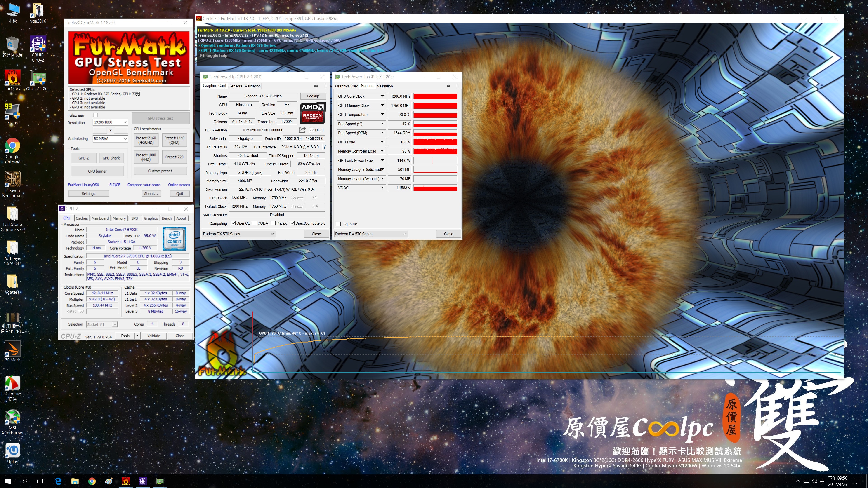The width and height of the screenshot is (868, 488).
Task: Start CPU burner in FurMark
Action: click(97, 171)
